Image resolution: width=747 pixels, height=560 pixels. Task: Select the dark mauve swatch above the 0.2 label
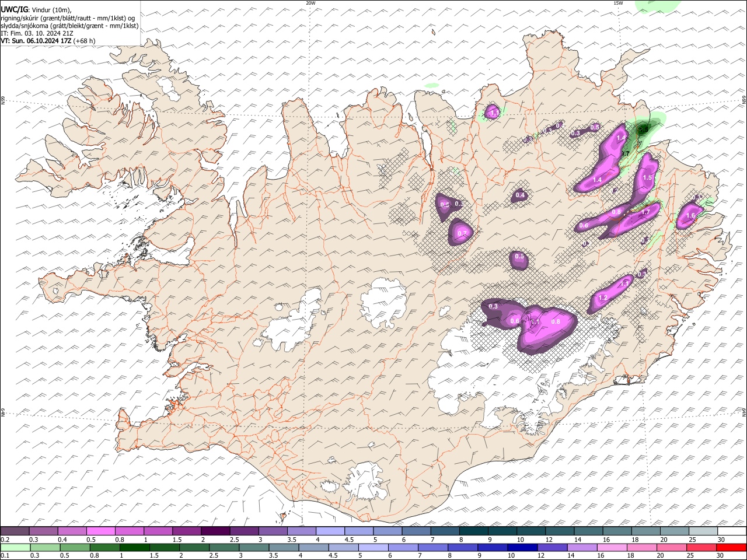coord(15,531)
